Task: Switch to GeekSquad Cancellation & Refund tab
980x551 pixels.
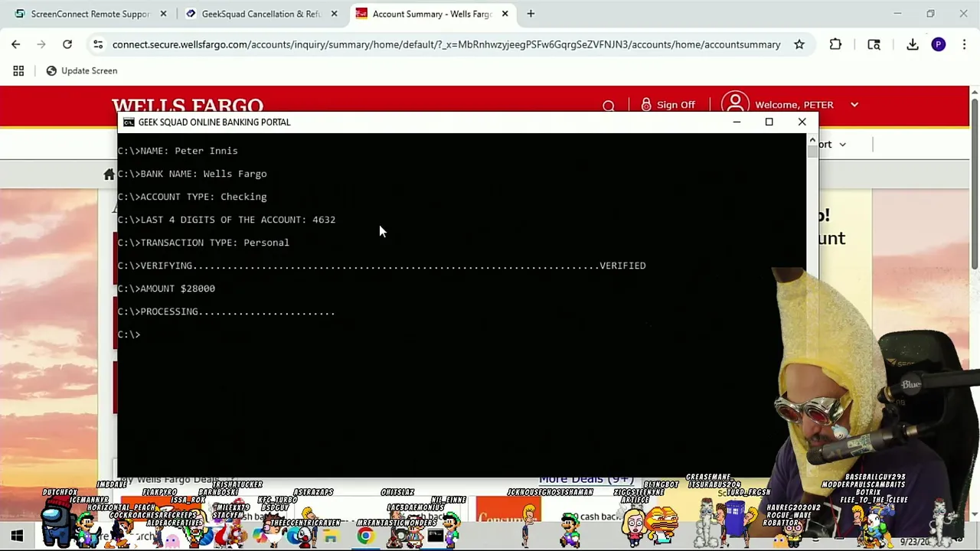Action: [x=260, y=14]
